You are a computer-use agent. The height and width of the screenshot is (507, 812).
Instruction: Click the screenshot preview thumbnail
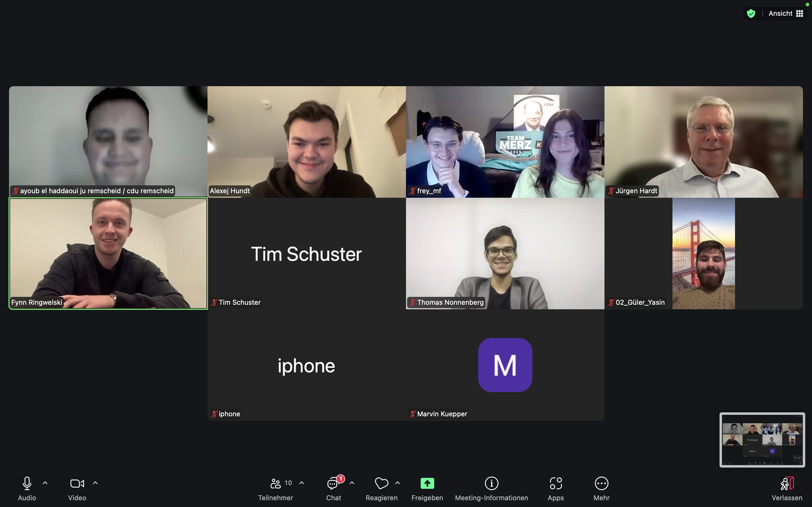coord(762,440)
